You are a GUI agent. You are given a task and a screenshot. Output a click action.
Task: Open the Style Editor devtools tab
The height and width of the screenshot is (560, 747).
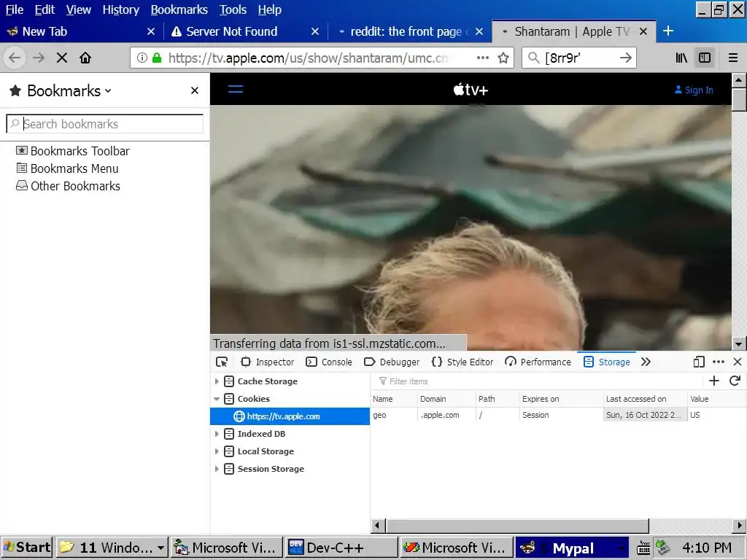(x=462, y=362)
